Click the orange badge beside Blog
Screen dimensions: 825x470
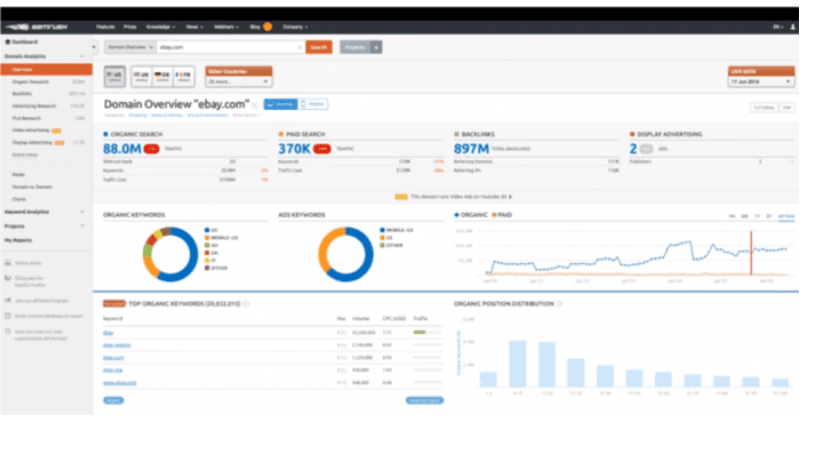pos(267,27)
